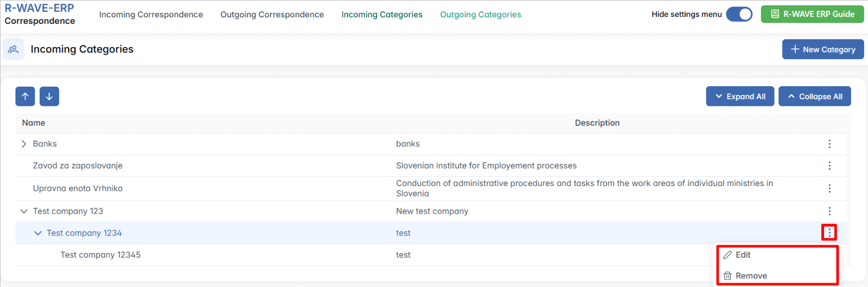This screenshot has width=868, height=287.
Task: Select Edit from the context menu
Action: [743, 255]
